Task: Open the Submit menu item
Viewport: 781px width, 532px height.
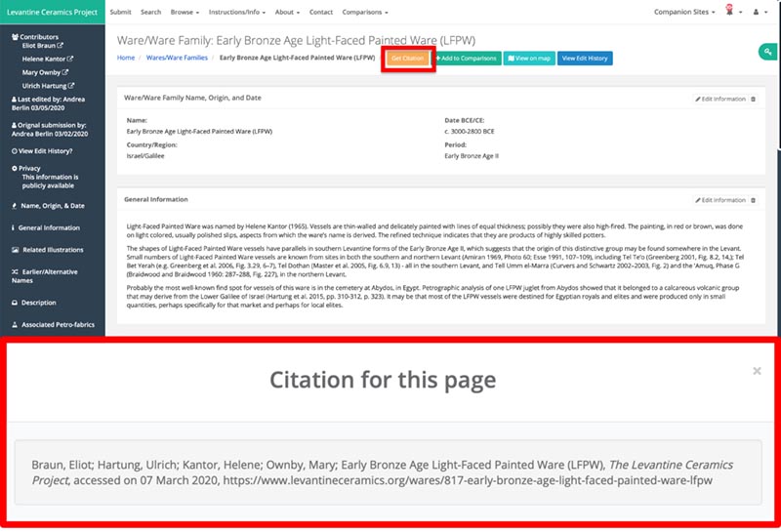Action: pos(120,12)
